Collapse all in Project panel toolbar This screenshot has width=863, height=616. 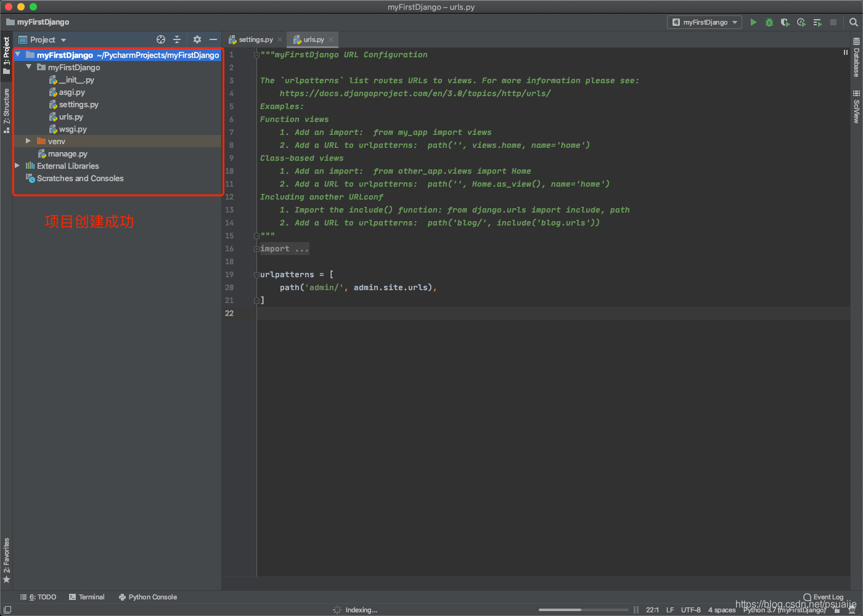177,39
